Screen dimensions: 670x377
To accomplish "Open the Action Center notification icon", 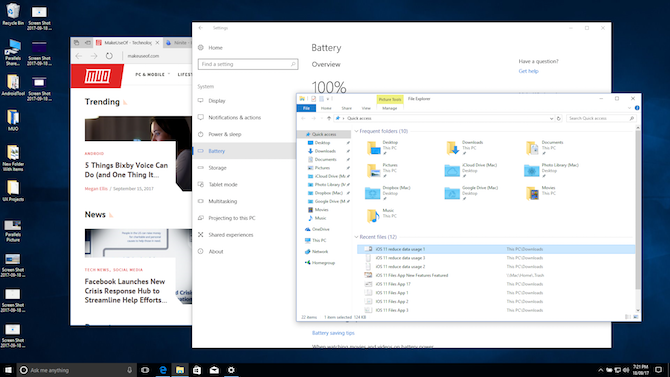I will pos(658,370).
